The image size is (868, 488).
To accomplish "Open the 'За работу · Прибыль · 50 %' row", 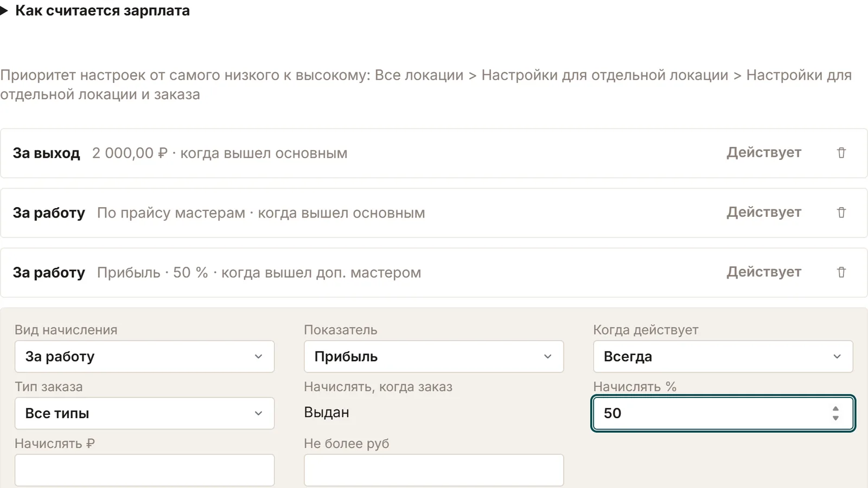I will [433, 272].
